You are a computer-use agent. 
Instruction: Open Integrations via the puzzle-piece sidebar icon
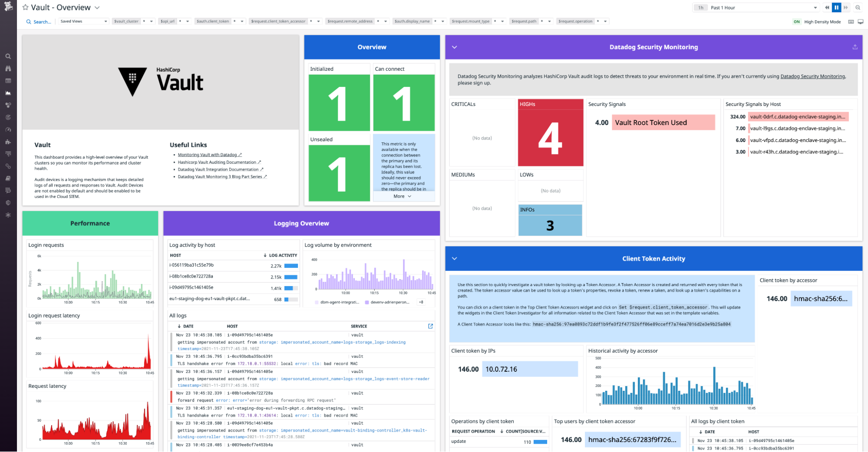pos(8,141)
